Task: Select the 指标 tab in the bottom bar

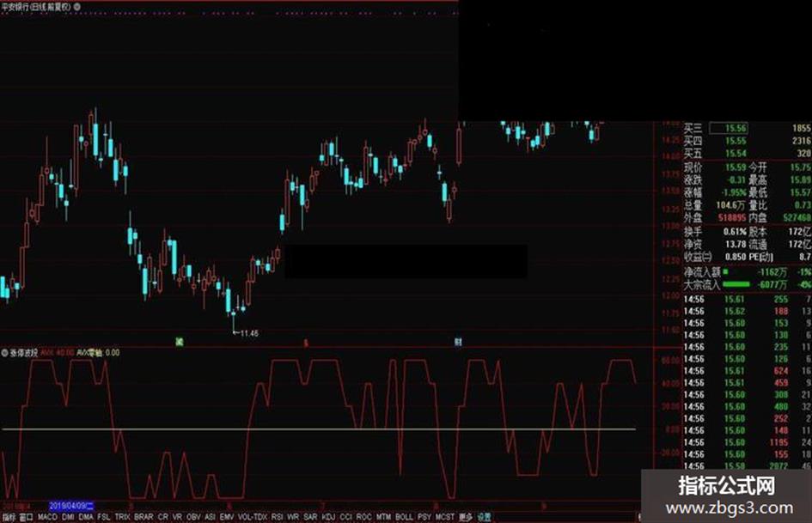Action: (9, 517)
